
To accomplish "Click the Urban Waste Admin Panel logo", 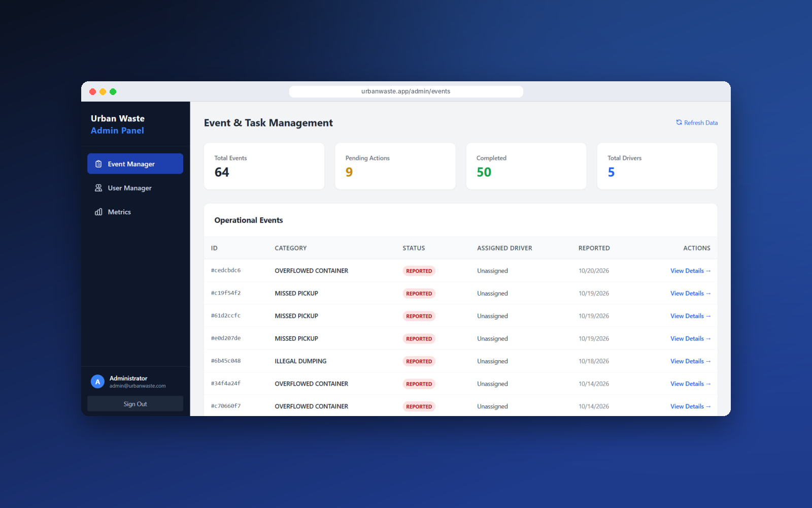I will [118, 124].
